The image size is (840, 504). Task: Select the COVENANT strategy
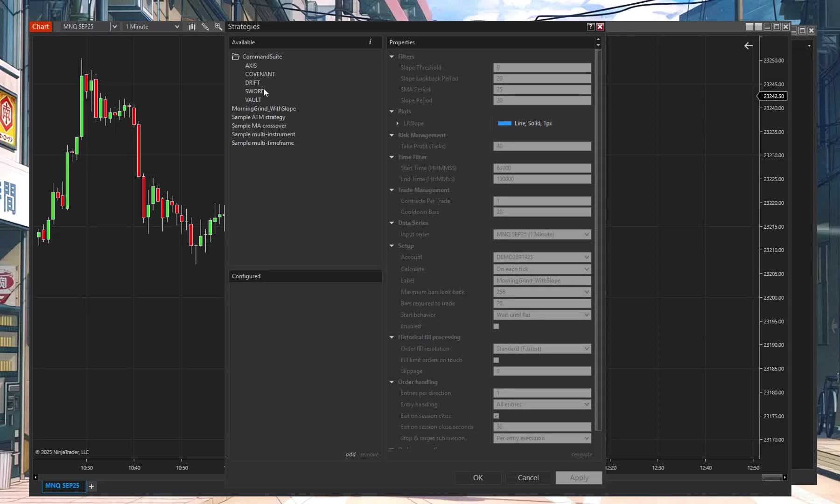click(260, 74)
